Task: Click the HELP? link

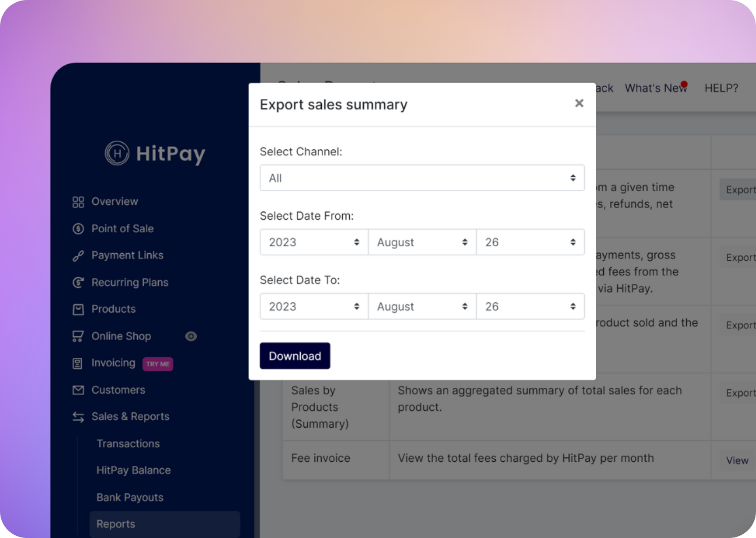Action: point(721,88)
